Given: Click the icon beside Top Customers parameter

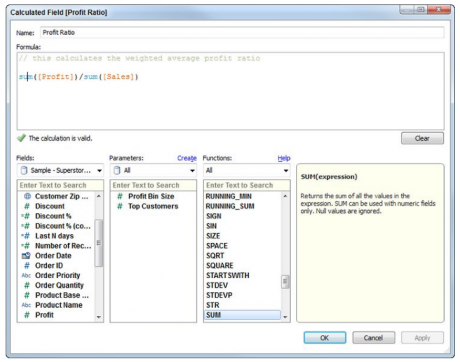Looking at the screenshot, I should tap(120, 206).
